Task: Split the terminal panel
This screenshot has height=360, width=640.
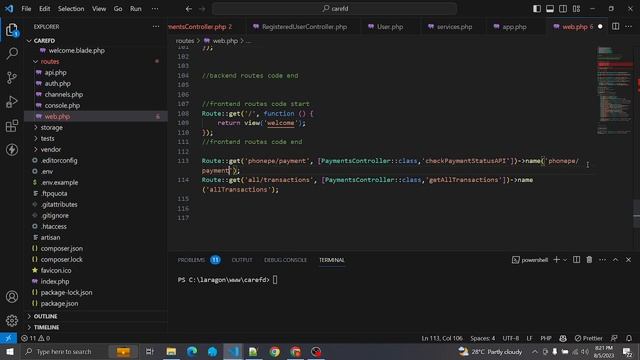Action: pyautogui.click(x=576, y=260)
